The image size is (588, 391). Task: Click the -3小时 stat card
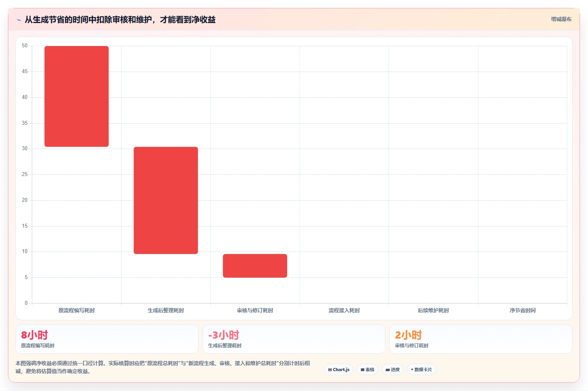click(x=294, y=339)
